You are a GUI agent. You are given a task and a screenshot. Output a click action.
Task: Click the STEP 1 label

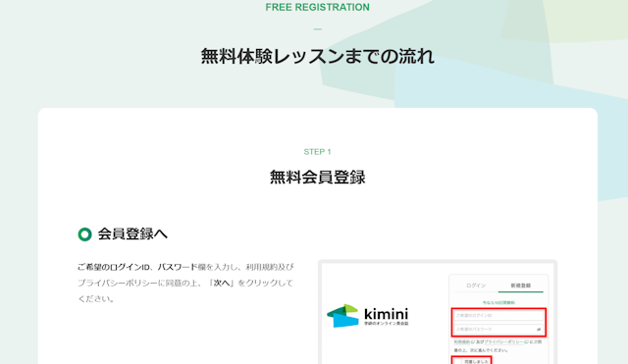[317, 152]
